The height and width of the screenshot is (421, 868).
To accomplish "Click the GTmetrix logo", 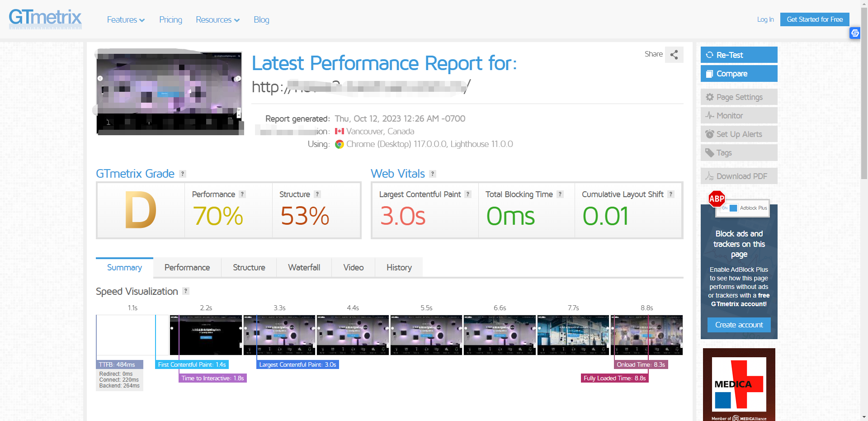I will coord(45,19).
